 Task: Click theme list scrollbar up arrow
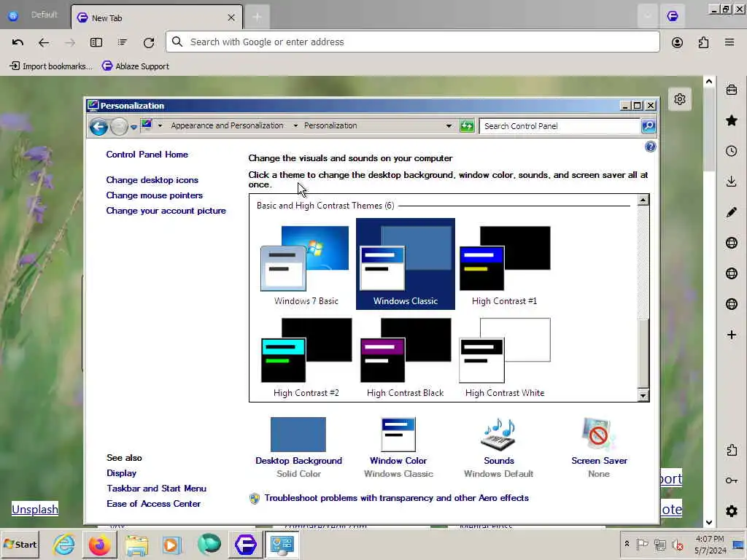click(x=643, y=200)
